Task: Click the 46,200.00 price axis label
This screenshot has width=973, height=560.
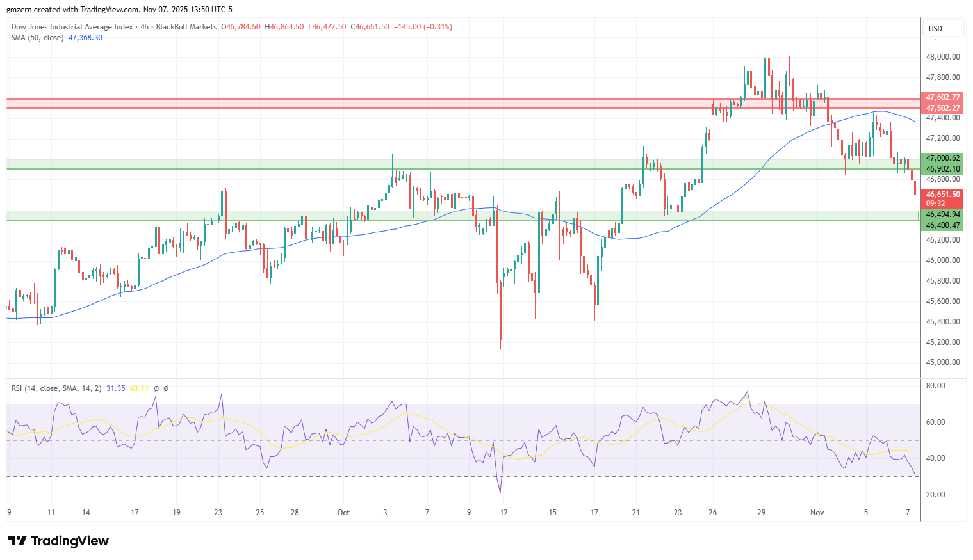Action: (x=943, y=240)
